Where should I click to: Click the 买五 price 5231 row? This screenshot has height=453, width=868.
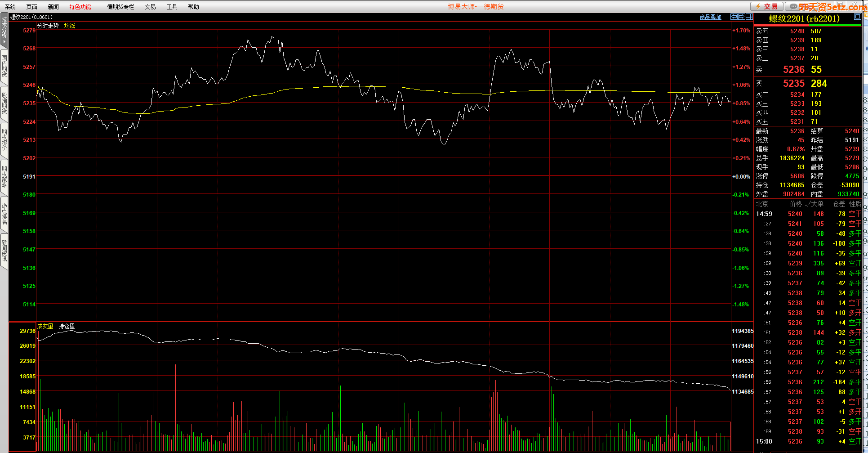pyautogui.click(x=807, y=121)
